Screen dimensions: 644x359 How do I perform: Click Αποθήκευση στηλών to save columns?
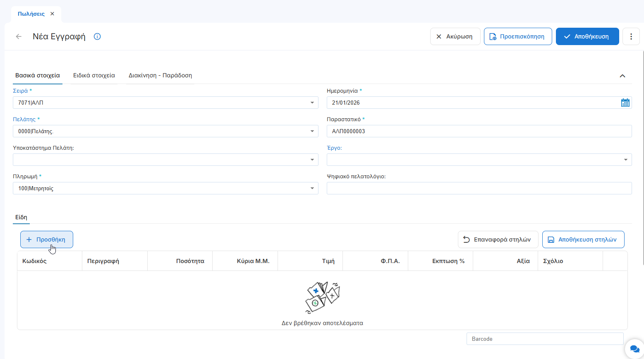point(583,239)
